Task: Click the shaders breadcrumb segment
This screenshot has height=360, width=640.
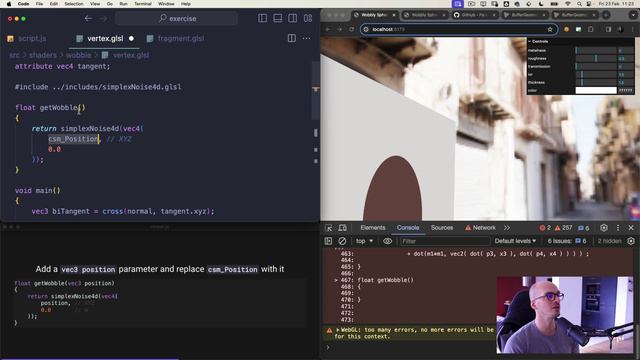Action: (42, 55)
